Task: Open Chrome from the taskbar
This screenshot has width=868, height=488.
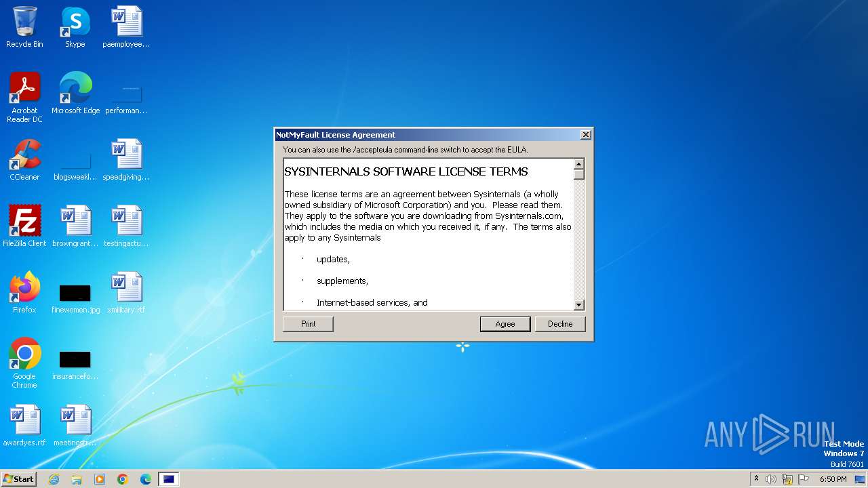Action: [123, 479]
